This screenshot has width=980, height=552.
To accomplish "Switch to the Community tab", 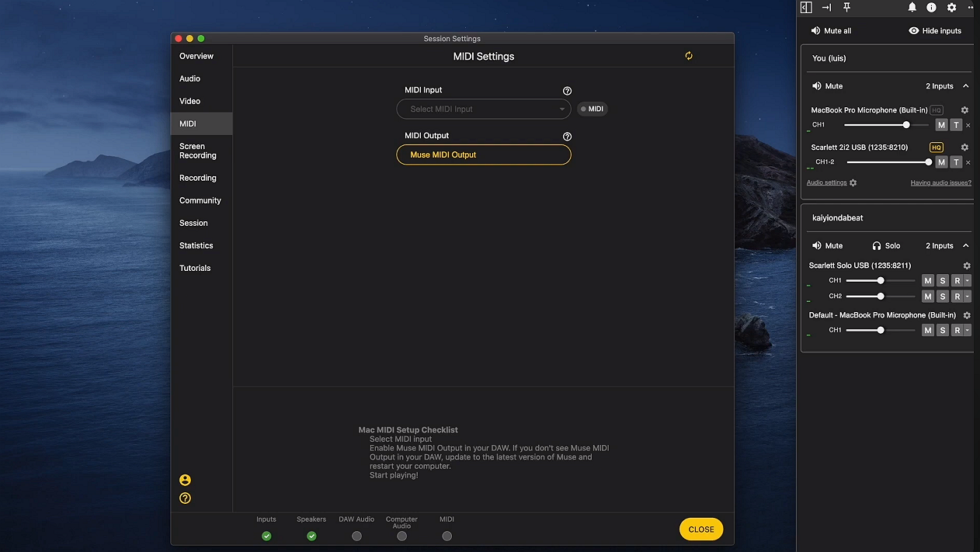I will [200, 200].
